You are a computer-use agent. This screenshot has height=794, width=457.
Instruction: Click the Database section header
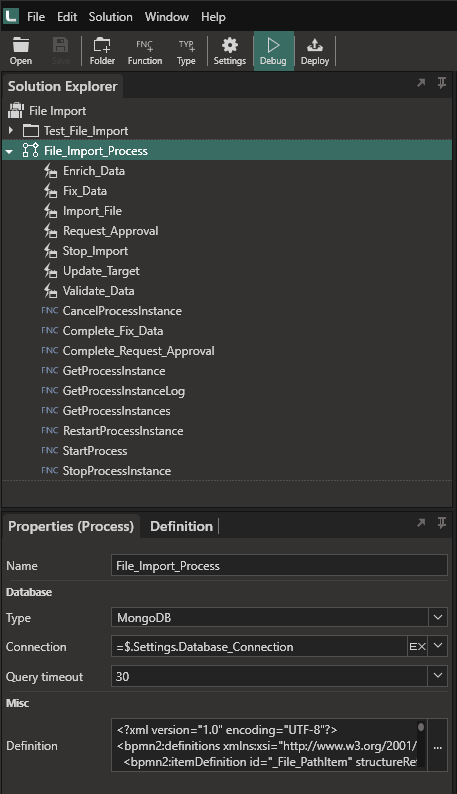(29, 592)
